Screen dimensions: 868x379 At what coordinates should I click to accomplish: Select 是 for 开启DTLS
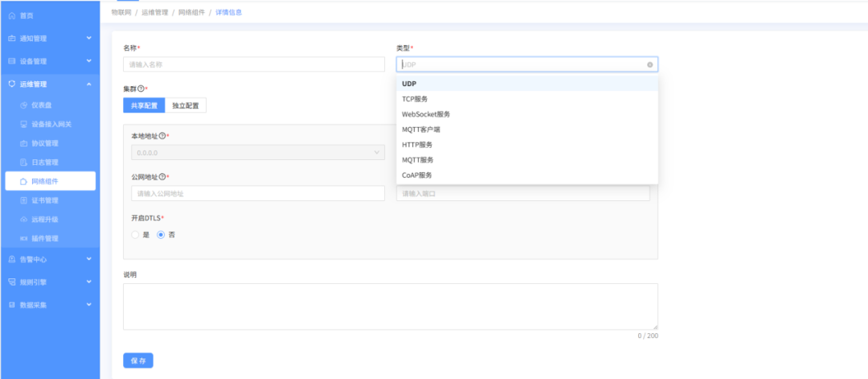(x=135, y=234)
